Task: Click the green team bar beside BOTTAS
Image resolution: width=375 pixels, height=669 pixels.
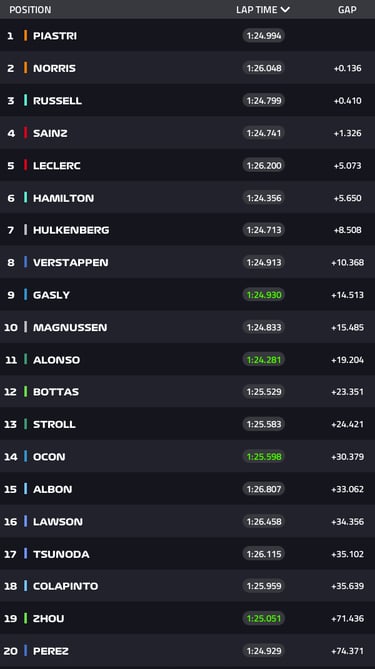Action: pyautogui.click(x=26, y=392)
